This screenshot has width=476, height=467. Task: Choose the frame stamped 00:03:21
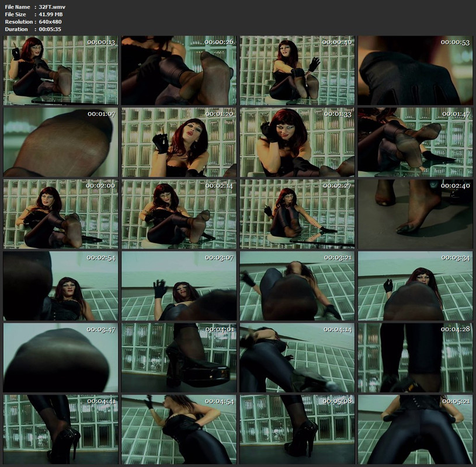[297, 286]
